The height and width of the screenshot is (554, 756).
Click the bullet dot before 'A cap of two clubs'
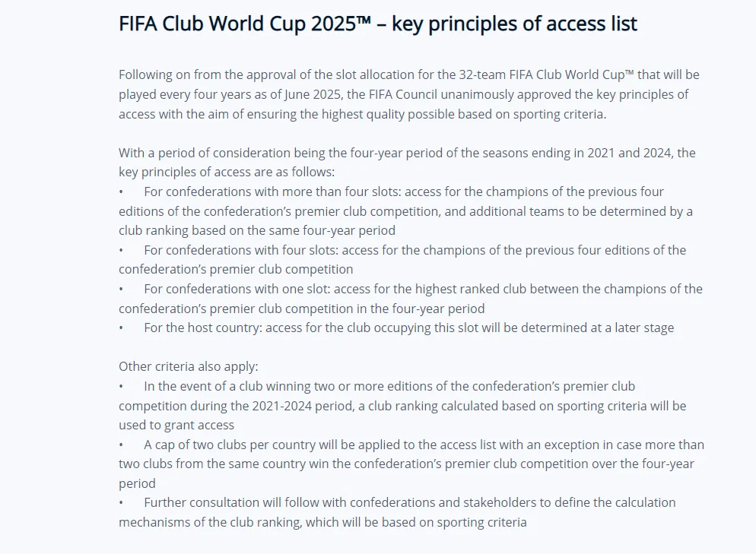[x=121, y=445]
